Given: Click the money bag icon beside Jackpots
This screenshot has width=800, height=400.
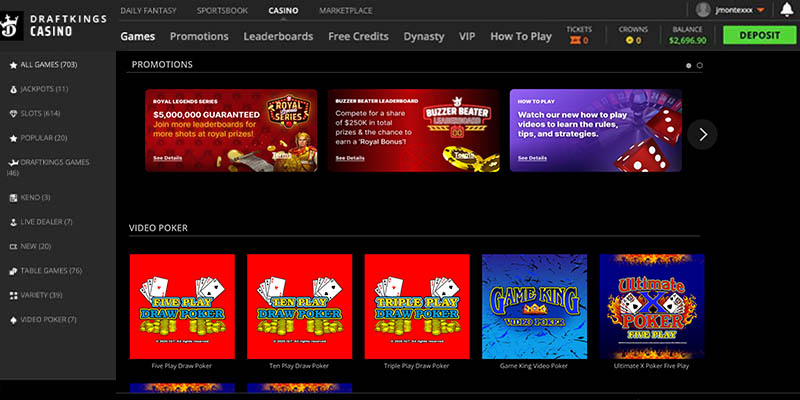Looking at the screenshot, I should coord(13,89).
